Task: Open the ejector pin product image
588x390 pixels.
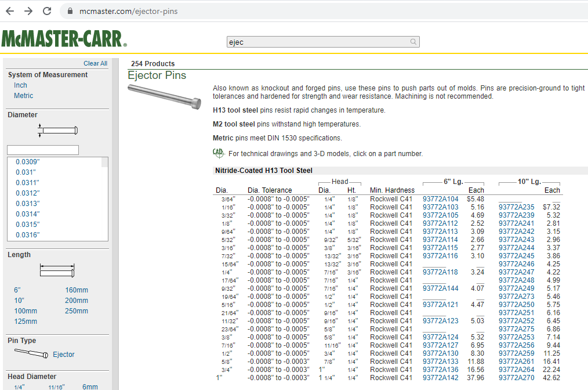Action: 164,97
